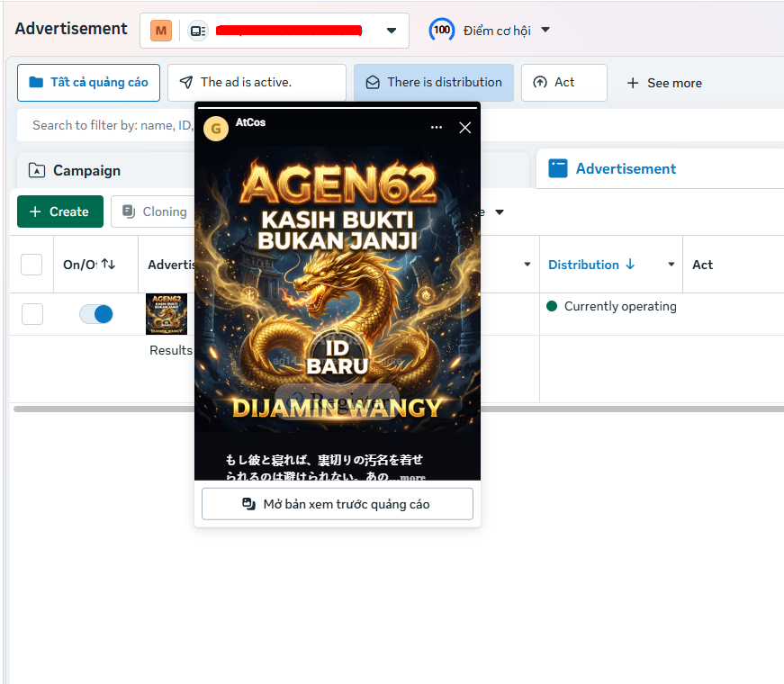Click See more button
This screenshot has height=684, width=784.
pyautogui.click(x=664, y=83)
